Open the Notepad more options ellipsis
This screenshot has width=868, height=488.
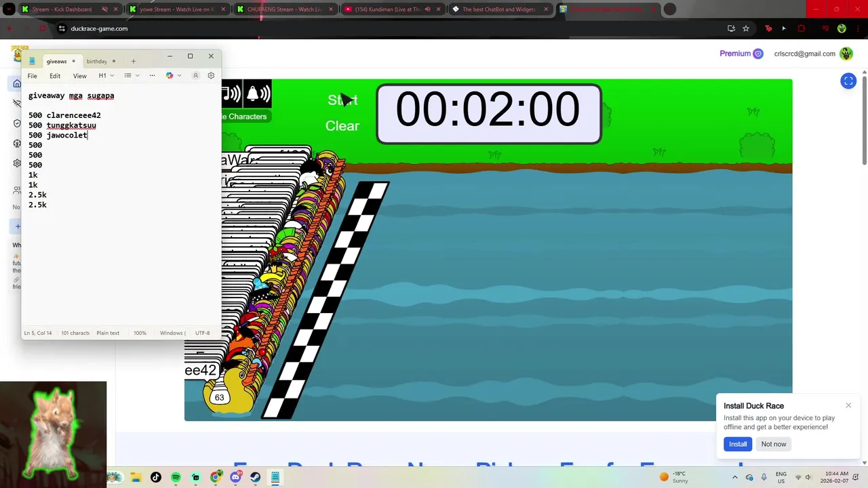[152, 76]
